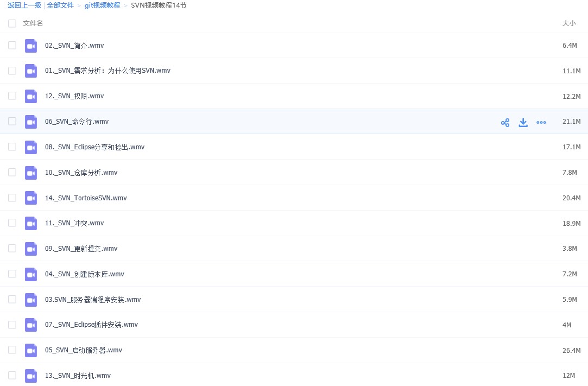Screen dimensions: 588x386
Task: Open file 14._SVN_TortoiseSVN.wmv
Action: pyautogui.click(x=86, y=198)
